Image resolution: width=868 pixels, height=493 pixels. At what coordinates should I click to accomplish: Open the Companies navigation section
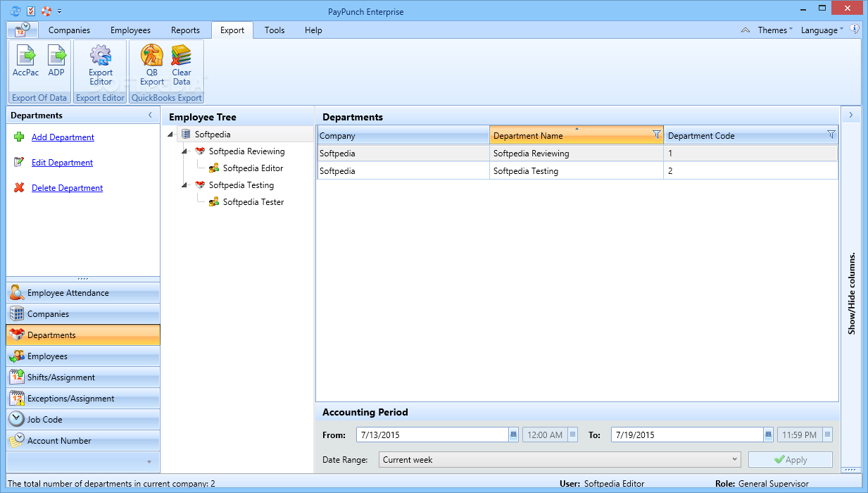pos(83,314)
